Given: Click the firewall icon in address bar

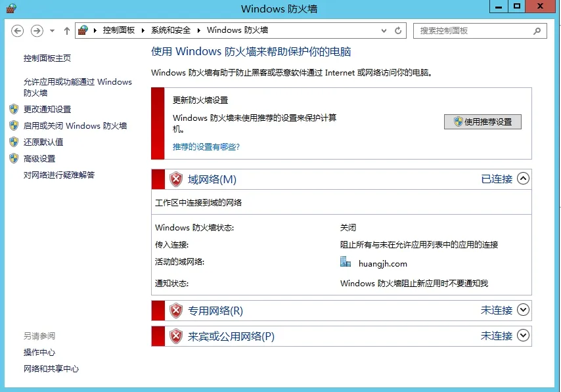Looking at the screenshot, I should pos(83,30).
